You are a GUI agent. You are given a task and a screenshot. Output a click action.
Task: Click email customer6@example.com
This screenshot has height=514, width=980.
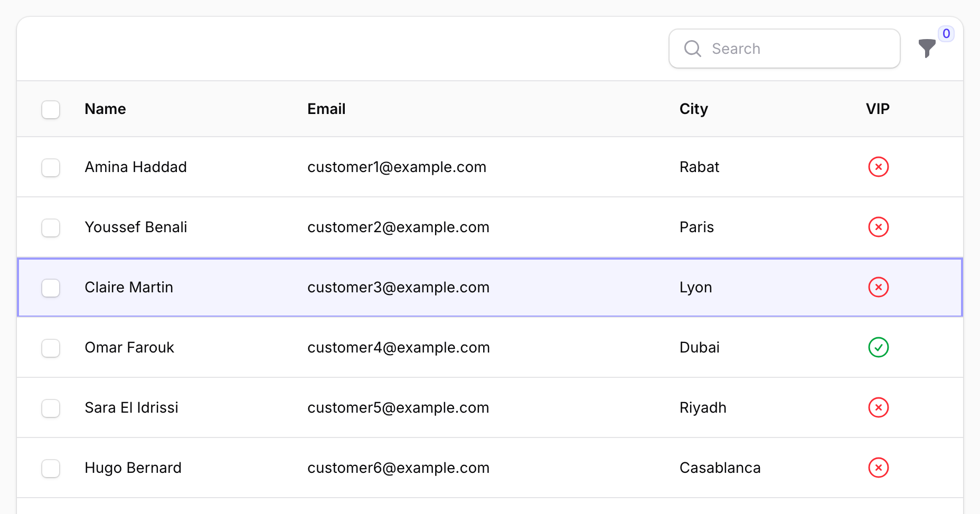tap(399, 468)
